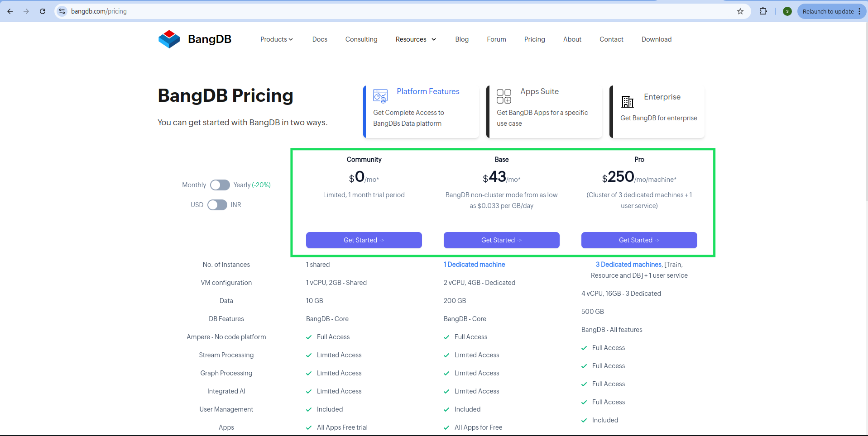Click the BangDB brand name text
Viewport: 868px width, 436px height.
point(210,39)
